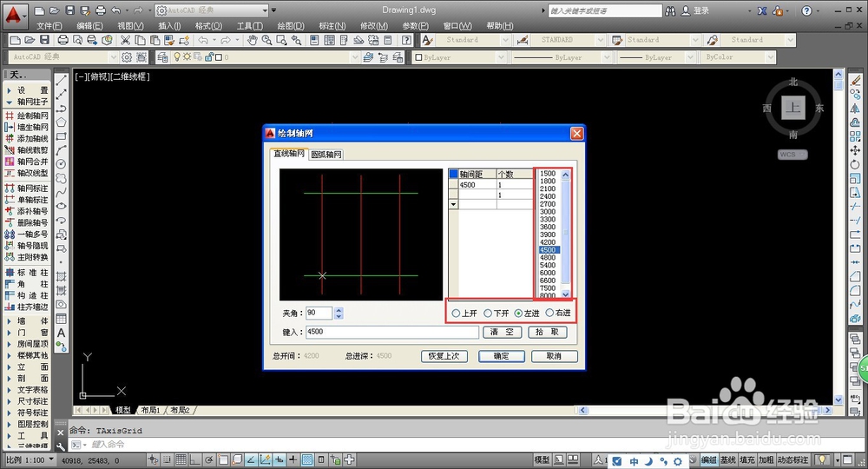Image resolution: width=868 pixels, height=469 pixels.
Task: Select the Polygon draw tool
Action: (62, 122)
